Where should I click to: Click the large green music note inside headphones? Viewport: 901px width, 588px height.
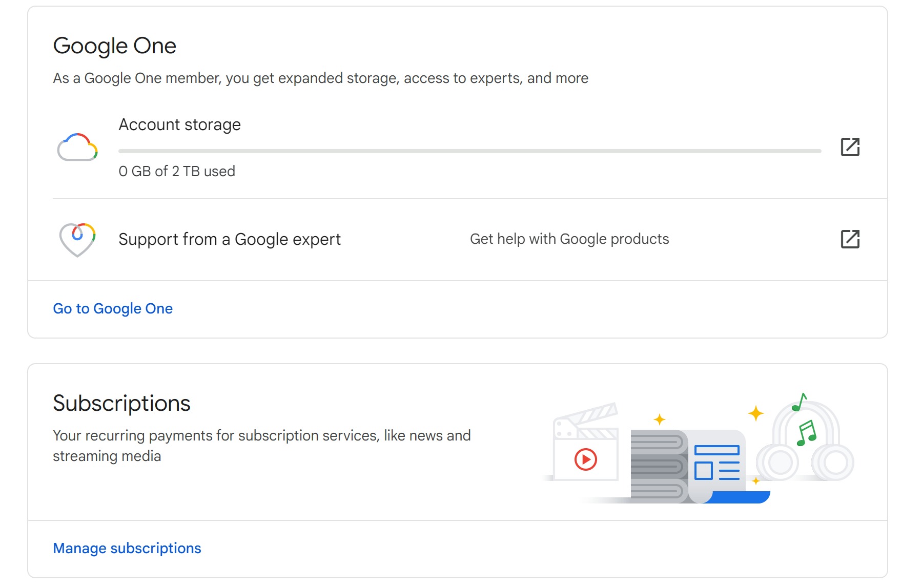[806, 433]
